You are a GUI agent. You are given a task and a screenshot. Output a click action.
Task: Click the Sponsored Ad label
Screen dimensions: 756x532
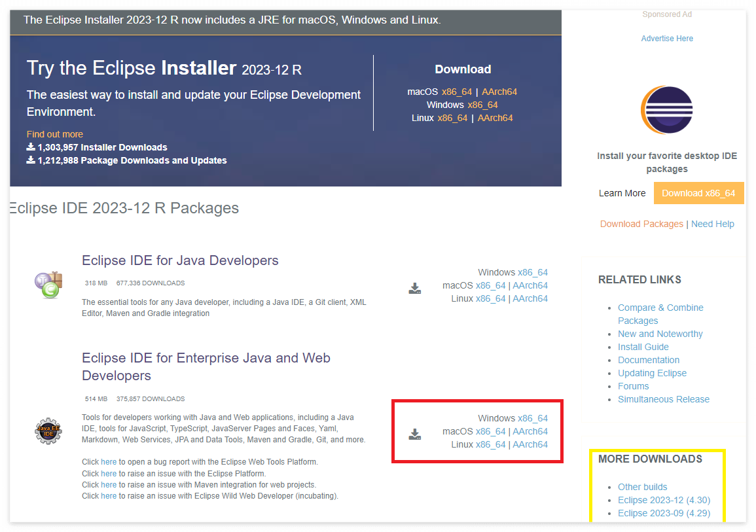click(667, 14)
